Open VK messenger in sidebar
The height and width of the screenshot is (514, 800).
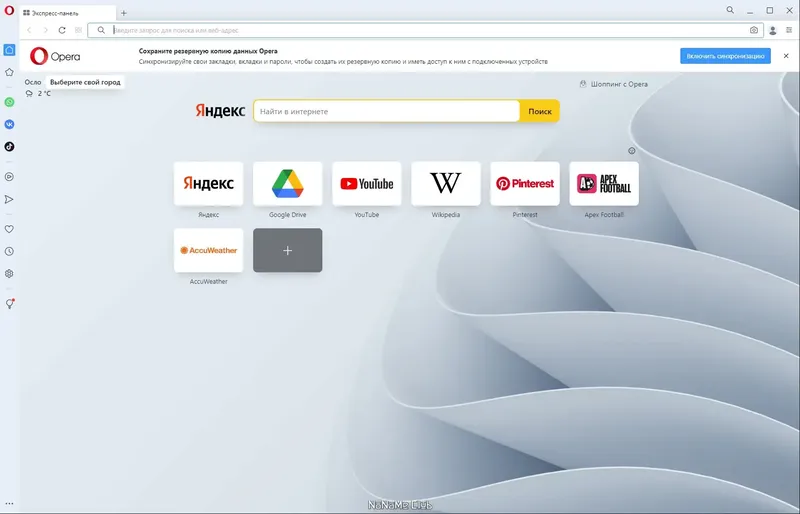(x=9, y=124)
